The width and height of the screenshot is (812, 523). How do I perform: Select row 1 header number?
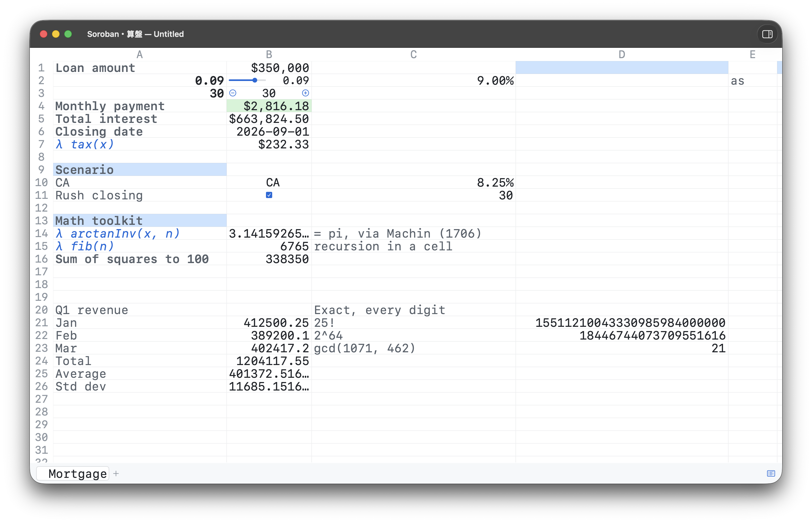point(41,68)
